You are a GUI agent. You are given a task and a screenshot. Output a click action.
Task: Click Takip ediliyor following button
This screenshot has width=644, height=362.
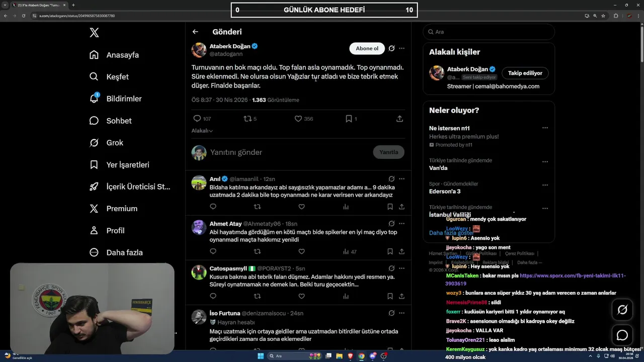(x=525, y=73)
